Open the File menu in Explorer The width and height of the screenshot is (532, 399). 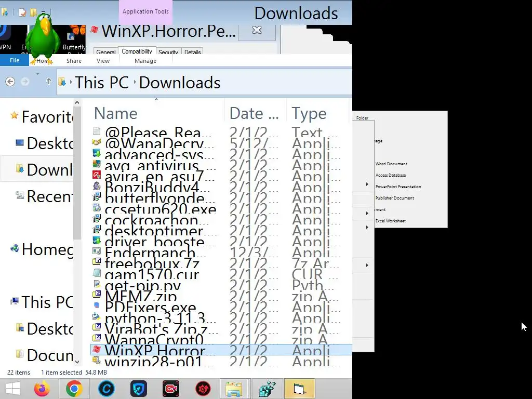click(15, 60)
